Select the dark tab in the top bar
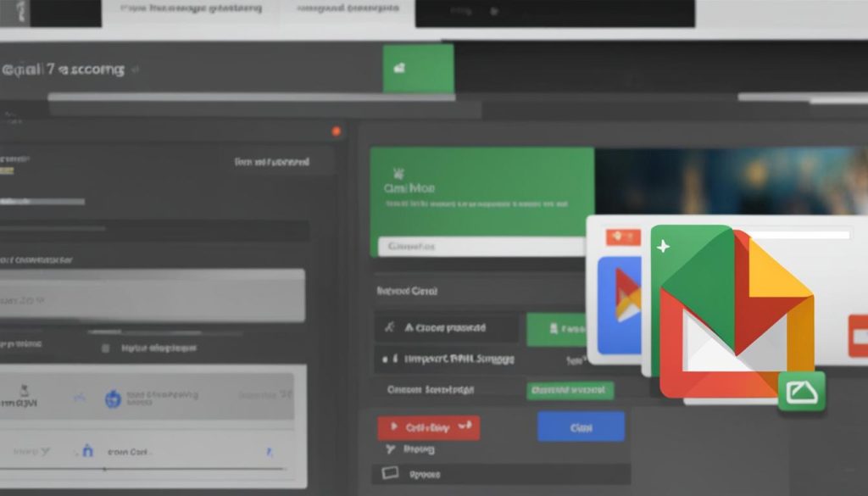This screenshot has height=496, width=868. coord(555,13)
